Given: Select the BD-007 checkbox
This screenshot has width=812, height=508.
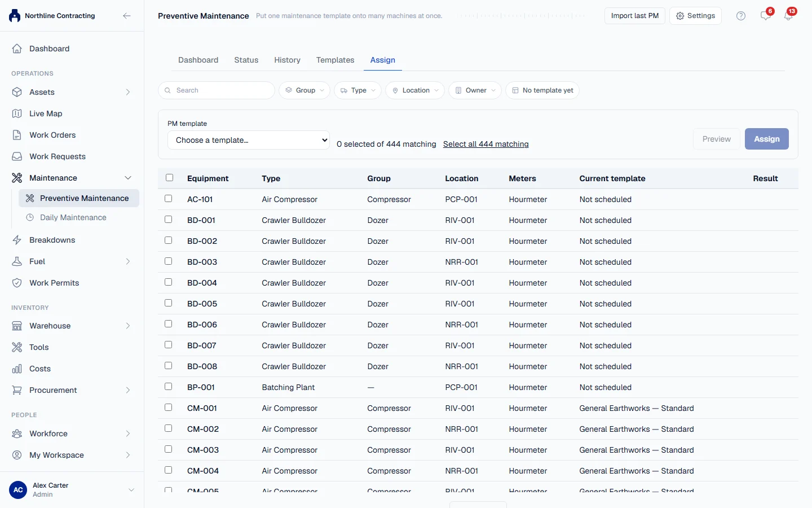Looking at the screenshot, I should (168, 345).
